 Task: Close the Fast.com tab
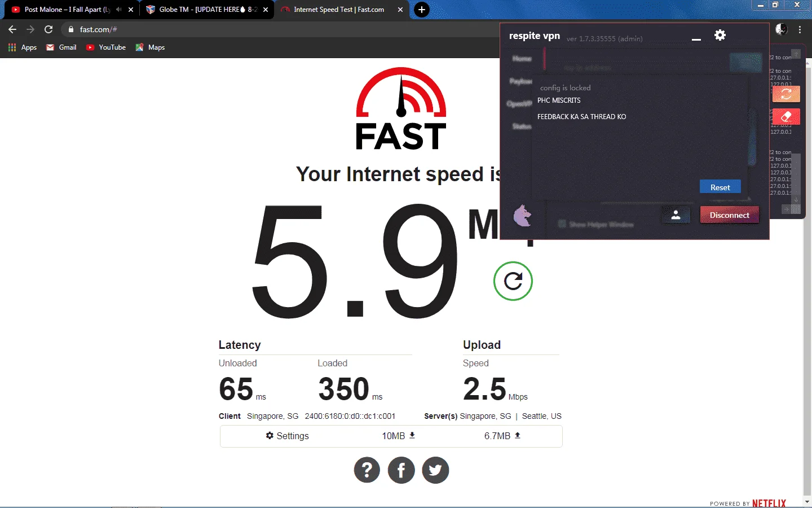point(400,10)
